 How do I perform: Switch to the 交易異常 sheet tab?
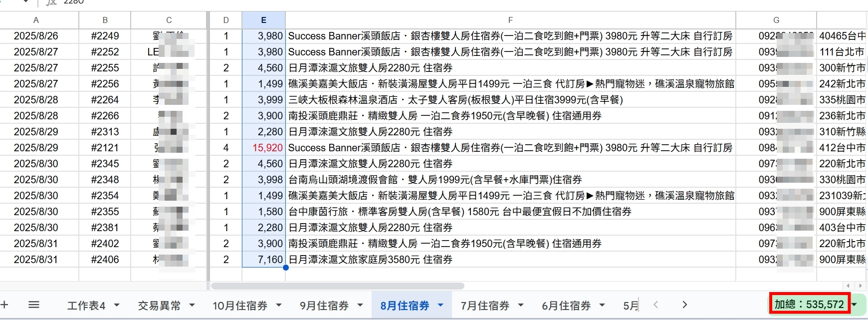(159, 306)
